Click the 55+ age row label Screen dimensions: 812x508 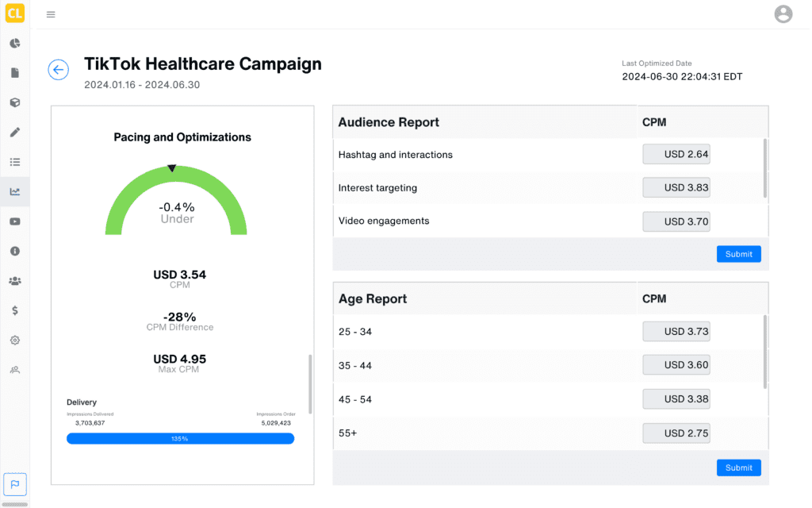(x=347, y=433)
